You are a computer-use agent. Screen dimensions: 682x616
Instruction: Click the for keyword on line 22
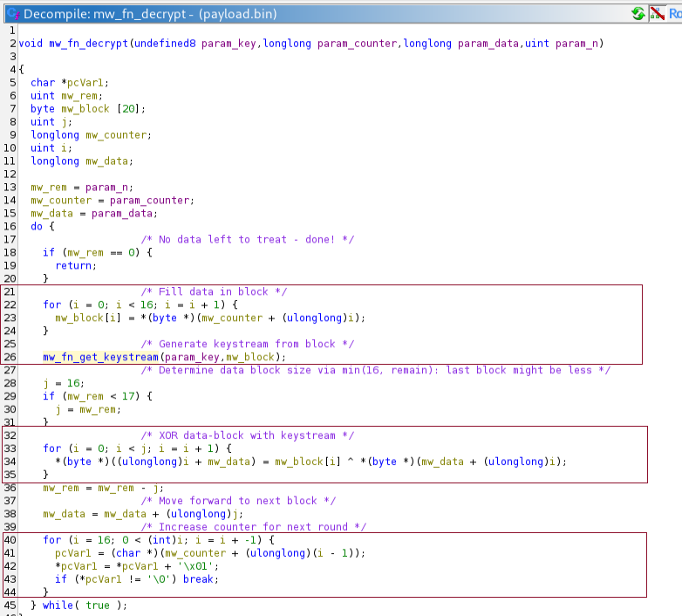51,305
